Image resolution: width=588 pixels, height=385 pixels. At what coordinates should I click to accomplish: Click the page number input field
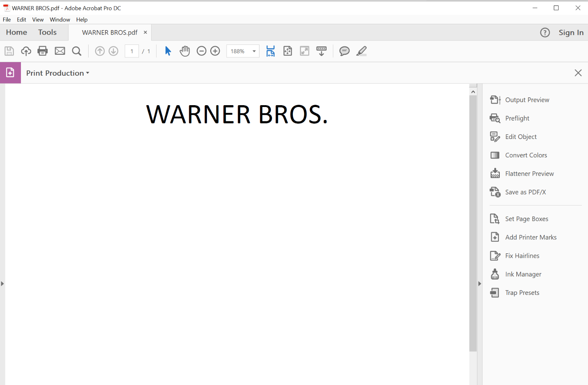[x=132, y=51]
